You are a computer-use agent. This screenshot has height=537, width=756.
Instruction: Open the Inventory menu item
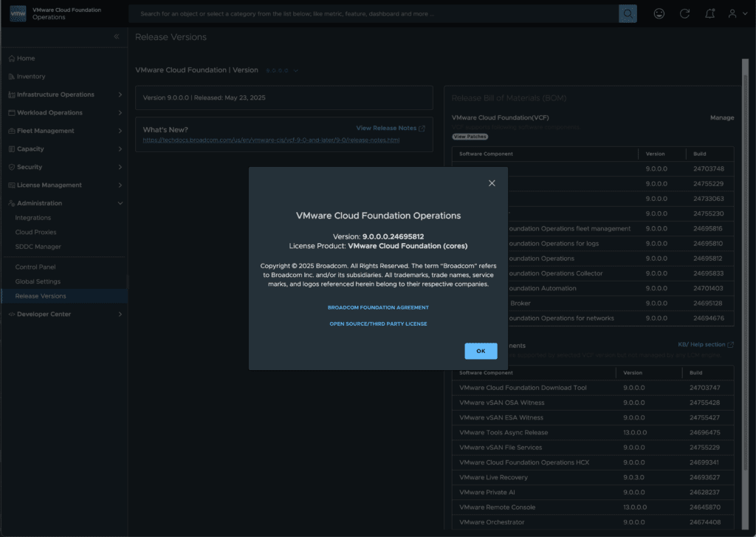31,77
